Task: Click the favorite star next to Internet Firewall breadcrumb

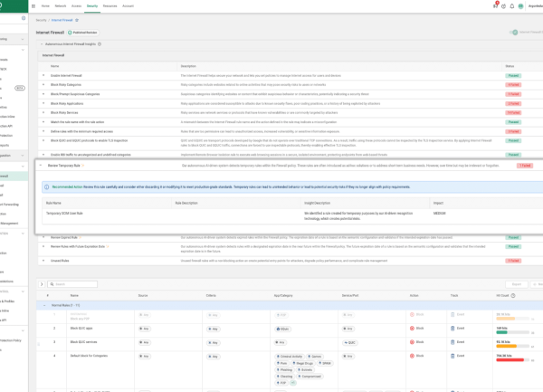Action: point(77,20)
